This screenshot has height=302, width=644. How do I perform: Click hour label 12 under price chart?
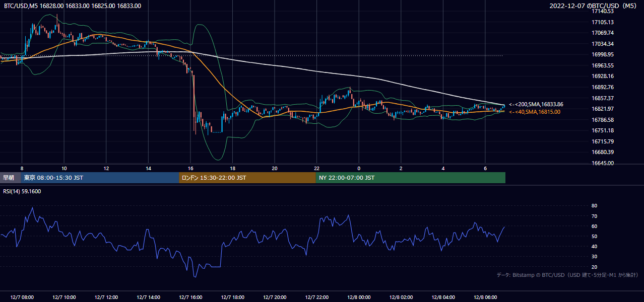click(106, 168)
